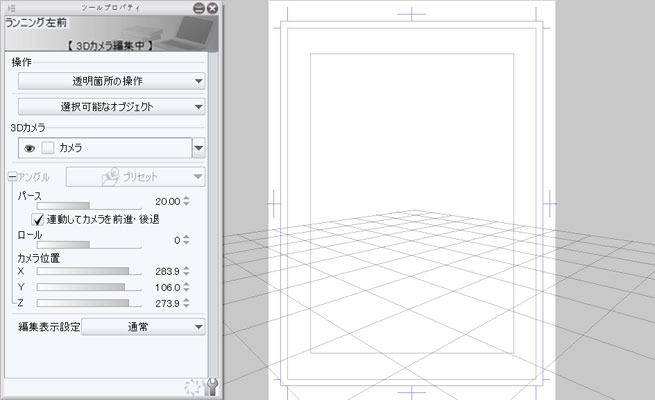655x400 pixels.
Task: Click the camera position Z slider
Action: tap(89, 303)
